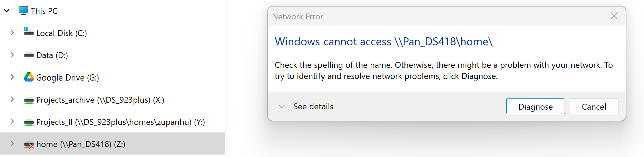The image size is (644, 157).
Task: Expand the Projects_II (Y:) node
Action: pos(12,121)
